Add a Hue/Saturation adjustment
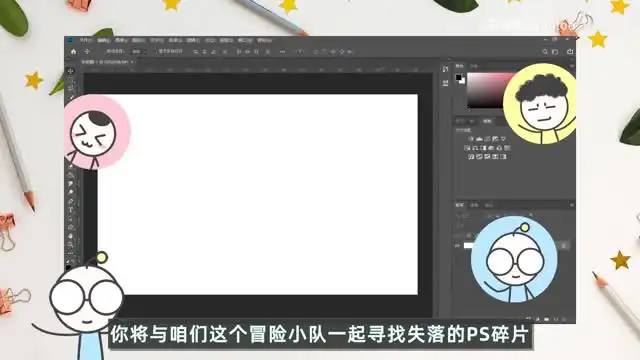Image resolution: width=640 pixels, height=360 pixels. (x=467, y=148)
